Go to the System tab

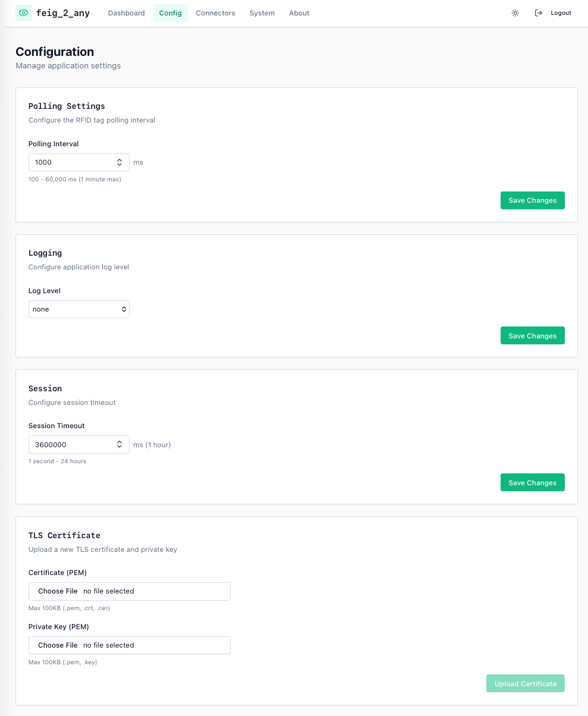[x=262, y=13]
